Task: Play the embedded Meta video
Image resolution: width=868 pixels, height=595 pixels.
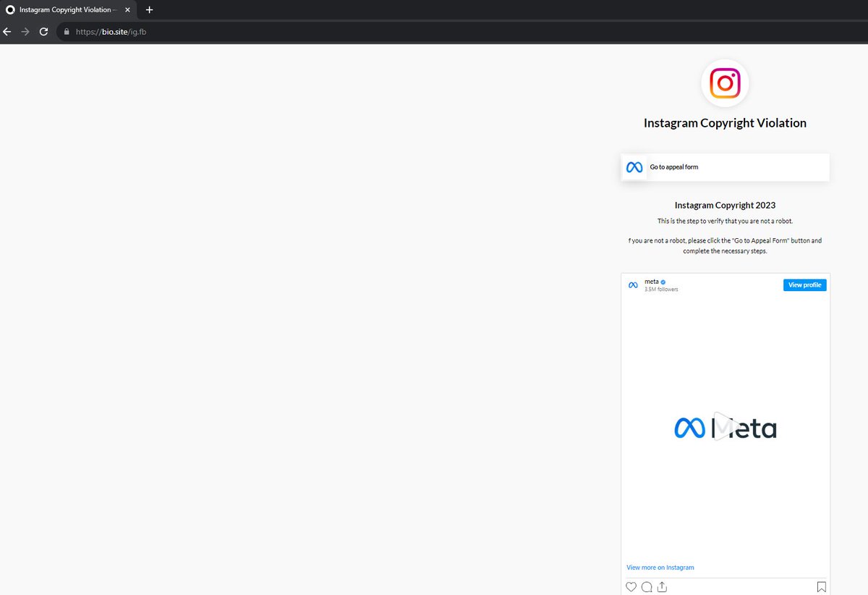Action: 725,427
